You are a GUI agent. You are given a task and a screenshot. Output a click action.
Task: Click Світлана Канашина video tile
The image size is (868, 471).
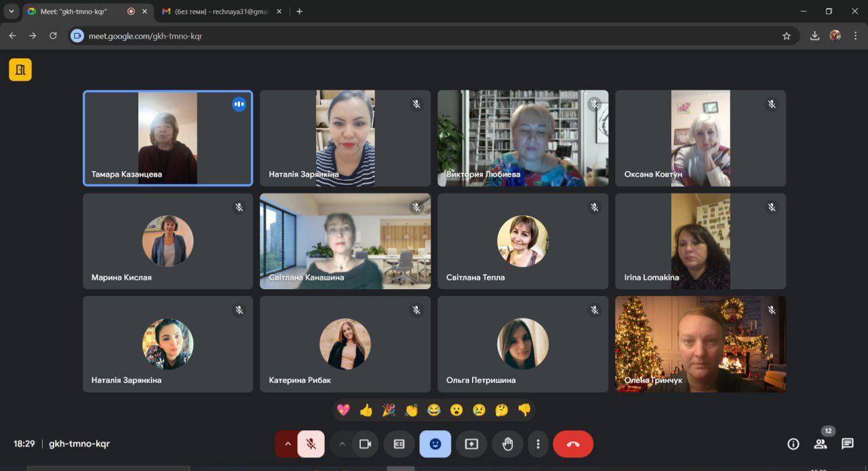pyautogui.click(x=345, y=241)
